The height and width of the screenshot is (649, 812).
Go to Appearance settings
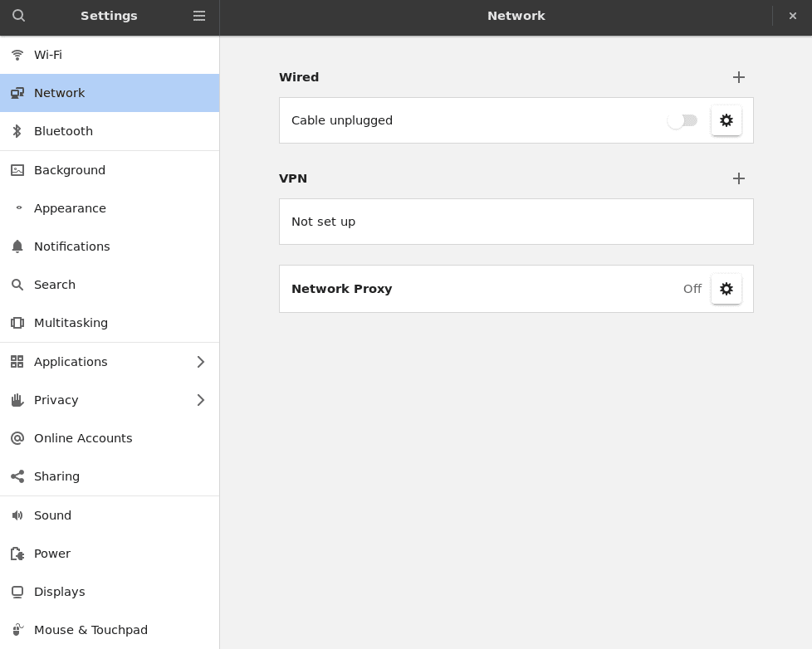(70, 208)
